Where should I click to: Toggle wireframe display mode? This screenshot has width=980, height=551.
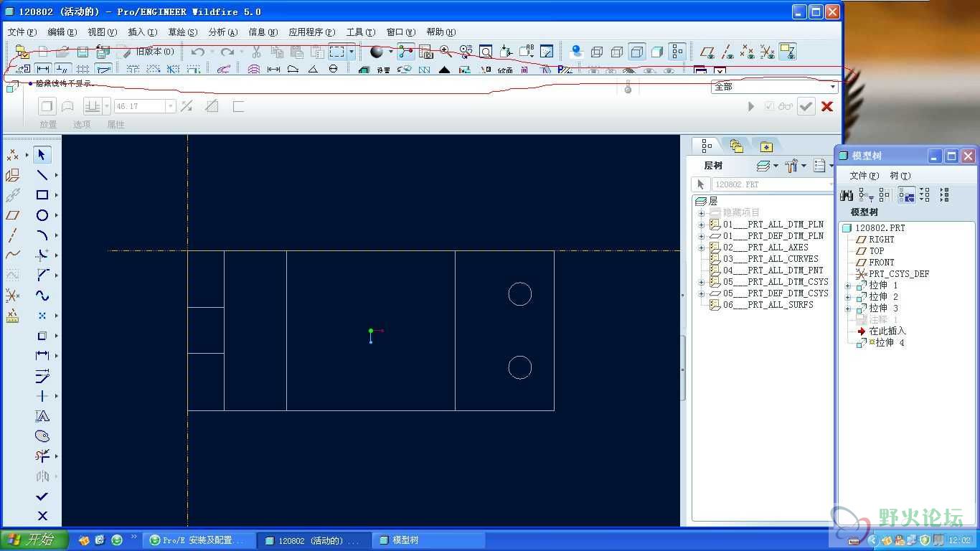point(596,52)
